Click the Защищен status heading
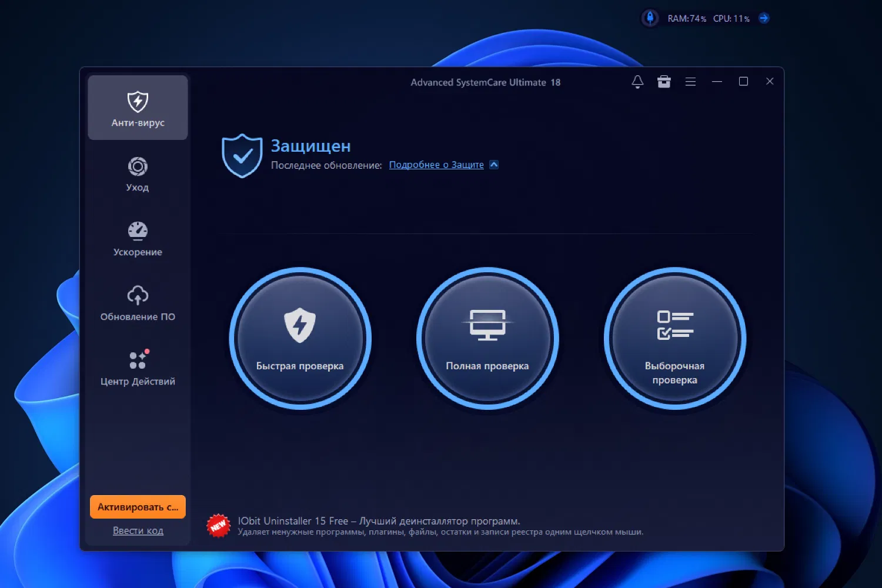Viewport: 882px width, 588px height. point(310,146)
